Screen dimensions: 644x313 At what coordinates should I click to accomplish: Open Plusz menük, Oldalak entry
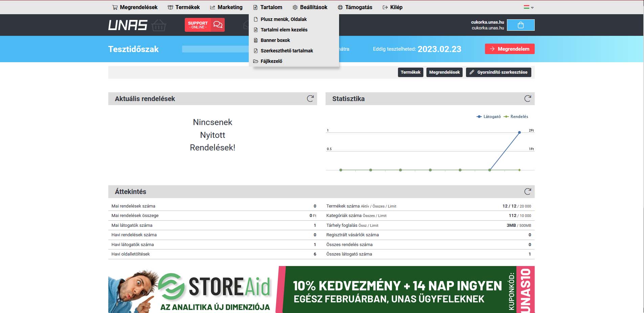(283, 19)
